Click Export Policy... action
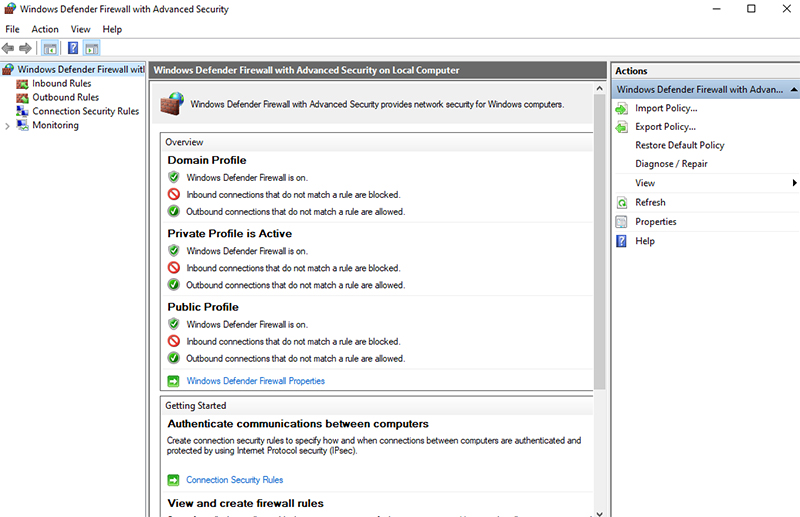This screenshot has width=800, height=517. pyautogui.click(x=665, y=127)
